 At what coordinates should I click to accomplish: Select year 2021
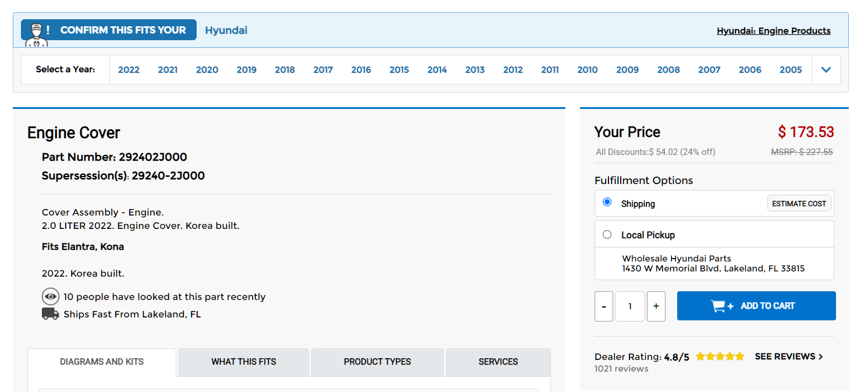pos(168,70)
